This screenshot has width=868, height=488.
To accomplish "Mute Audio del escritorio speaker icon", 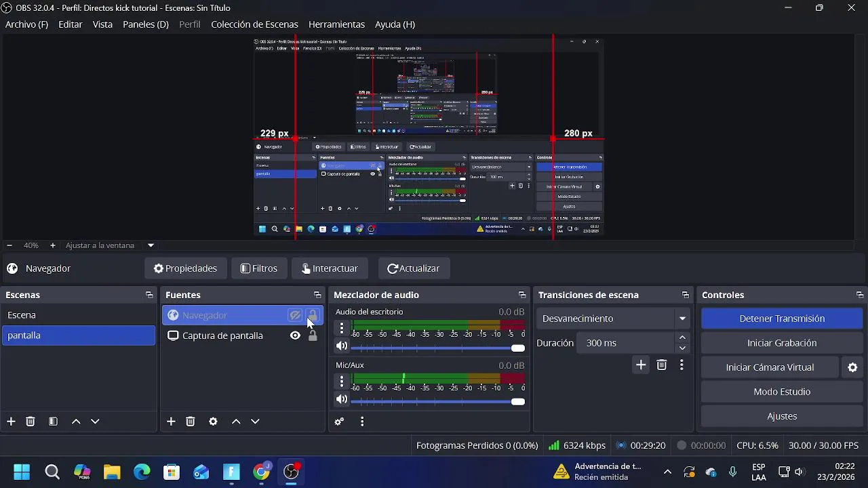I will (x=342, y=346).
